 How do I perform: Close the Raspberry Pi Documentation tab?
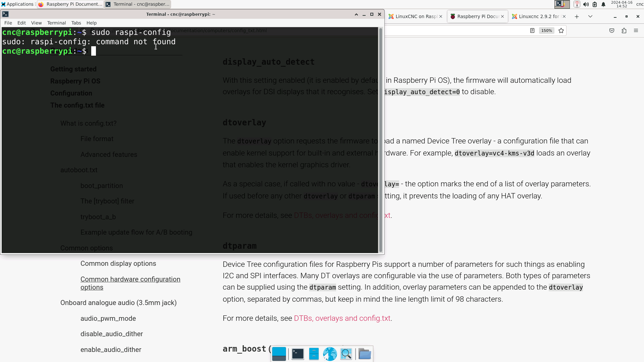pos(502,16)
